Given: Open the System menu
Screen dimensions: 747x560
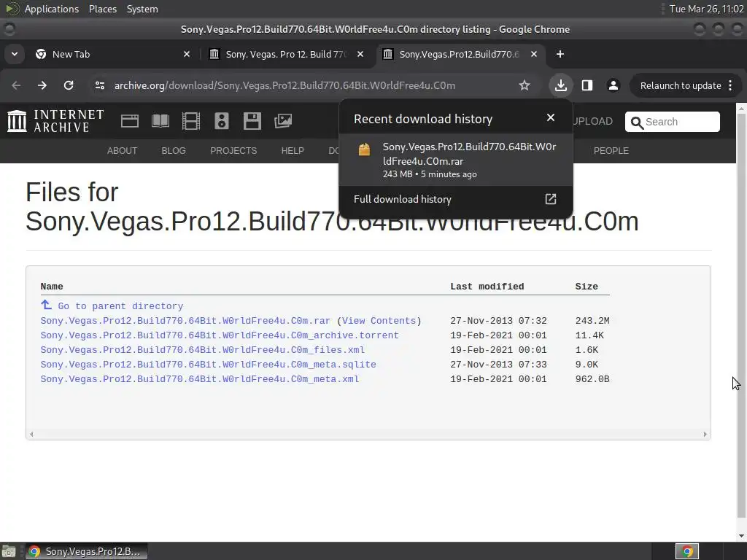Looking at the screenshot, I should [142, 9].
